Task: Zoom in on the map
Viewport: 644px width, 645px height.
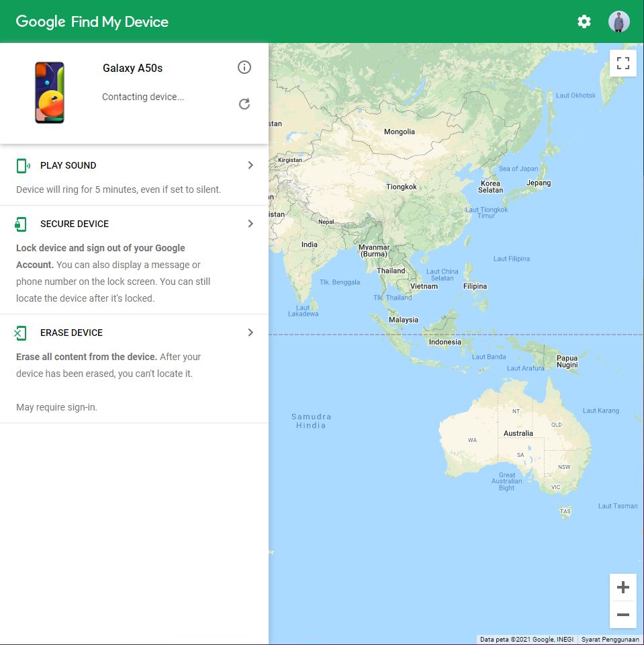Action: click(x=623, y=587)
